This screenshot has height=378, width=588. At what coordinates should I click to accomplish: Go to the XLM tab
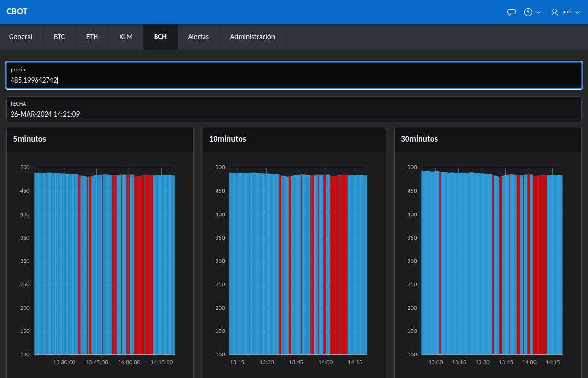[x=126, y=37]
